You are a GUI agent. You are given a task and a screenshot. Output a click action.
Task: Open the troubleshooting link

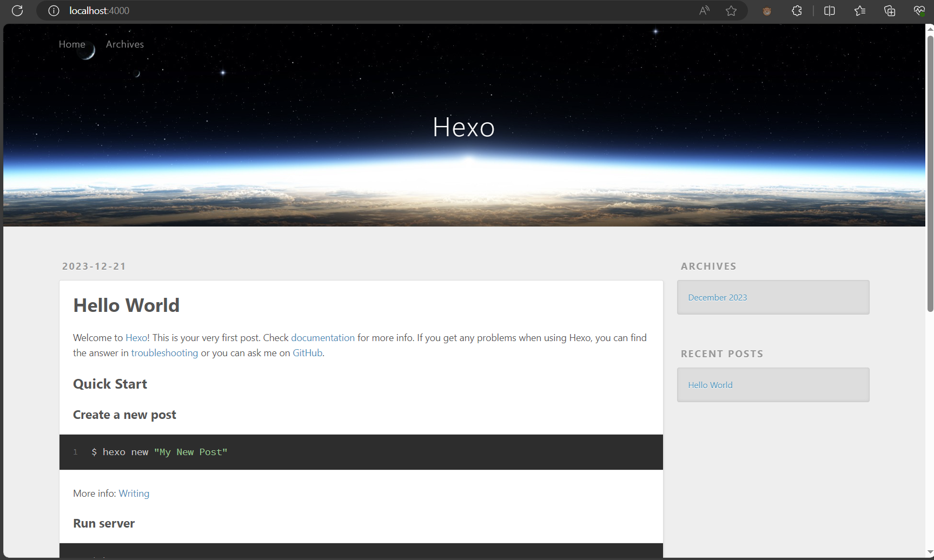(164, 353)
